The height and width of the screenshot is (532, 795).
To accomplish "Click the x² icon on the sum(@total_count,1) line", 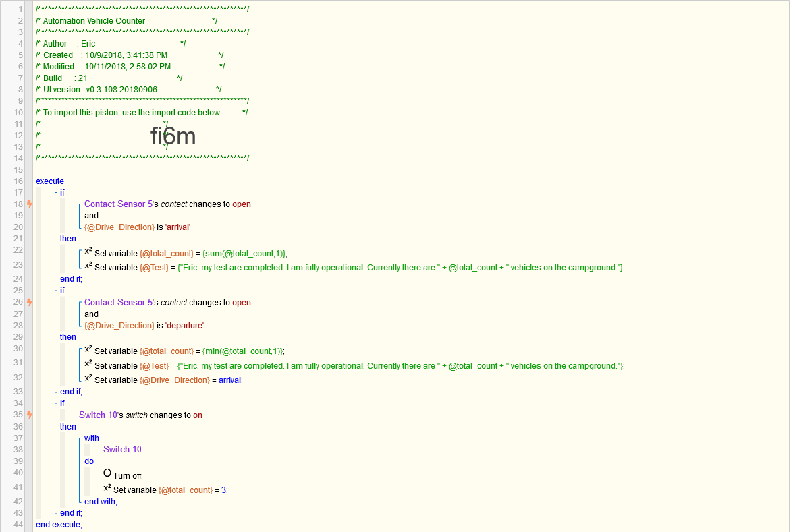I will coord(88,252).
